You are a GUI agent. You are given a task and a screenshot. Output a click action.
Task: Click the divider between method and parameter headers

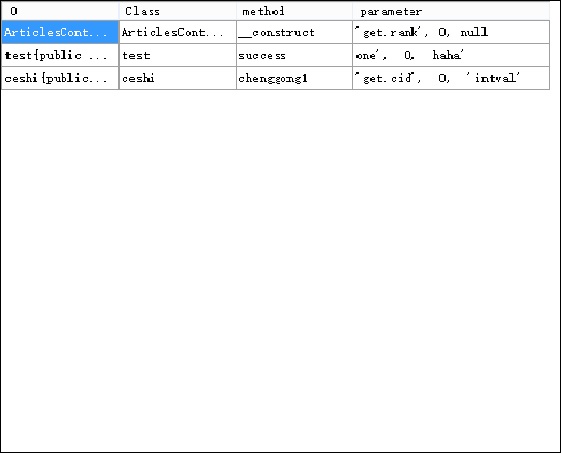pos(352,11)
